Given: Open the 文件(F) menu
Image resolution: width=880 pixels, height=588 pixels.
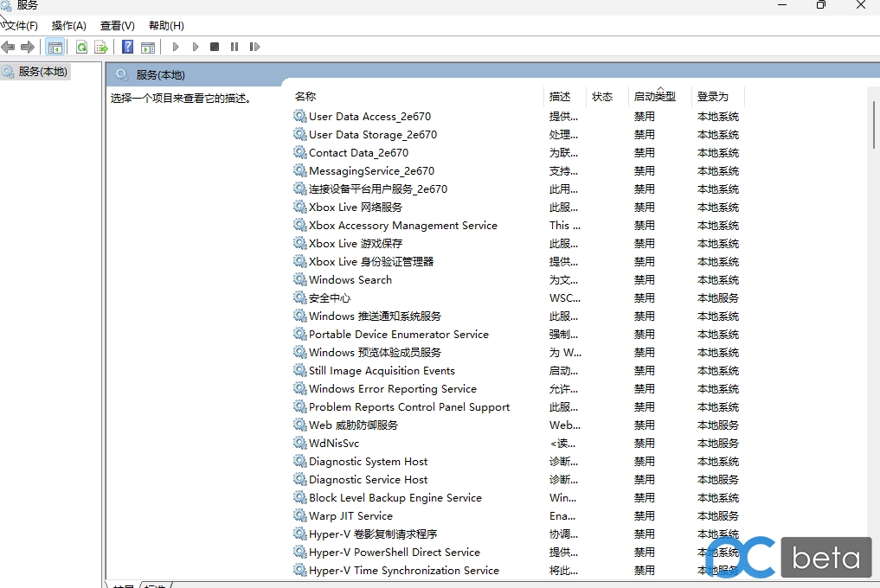Looking at the screenshot, I should [x=21, y=25].
